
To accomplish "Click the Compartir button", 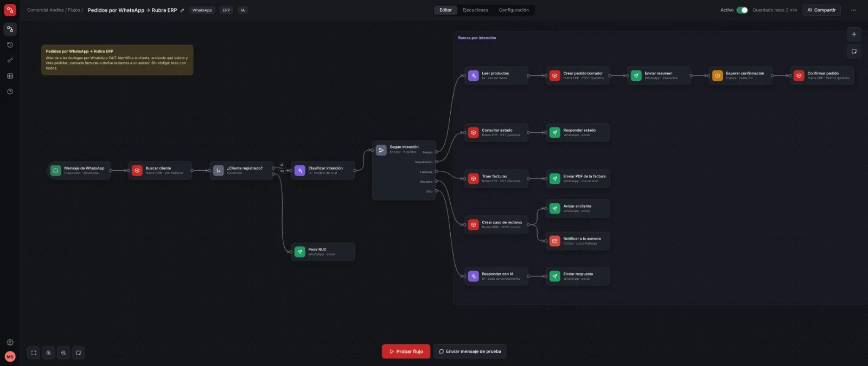I will pyautogui.click(x=821, y=10).
